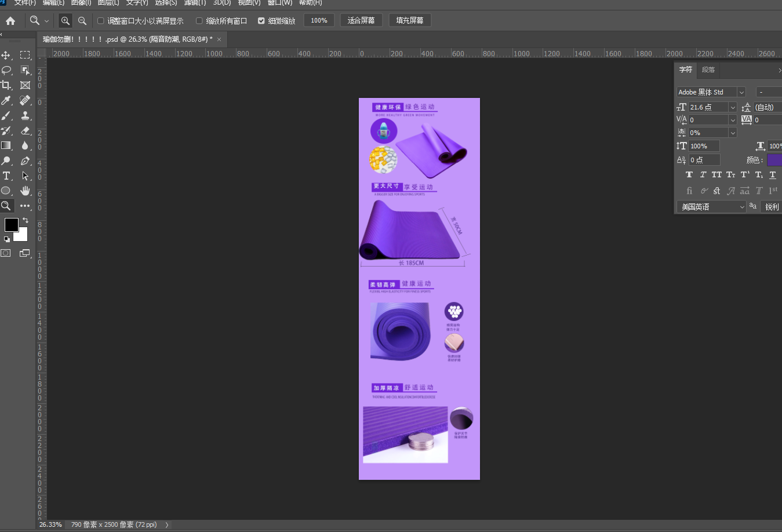Enable 调整窗口大小以满屏显示 checkbox
782x532 pixels.
click(101, 21)
